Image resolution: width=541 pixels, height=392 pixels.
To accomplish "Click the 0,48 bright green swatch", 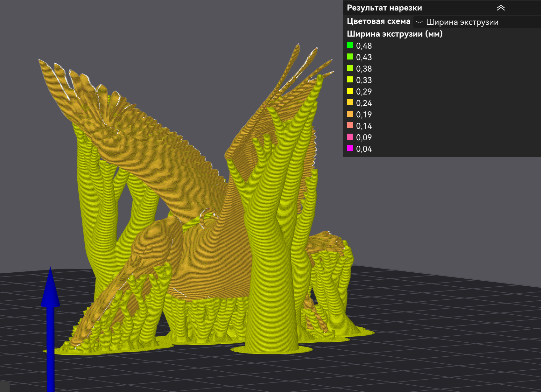I will click(350, 45).
